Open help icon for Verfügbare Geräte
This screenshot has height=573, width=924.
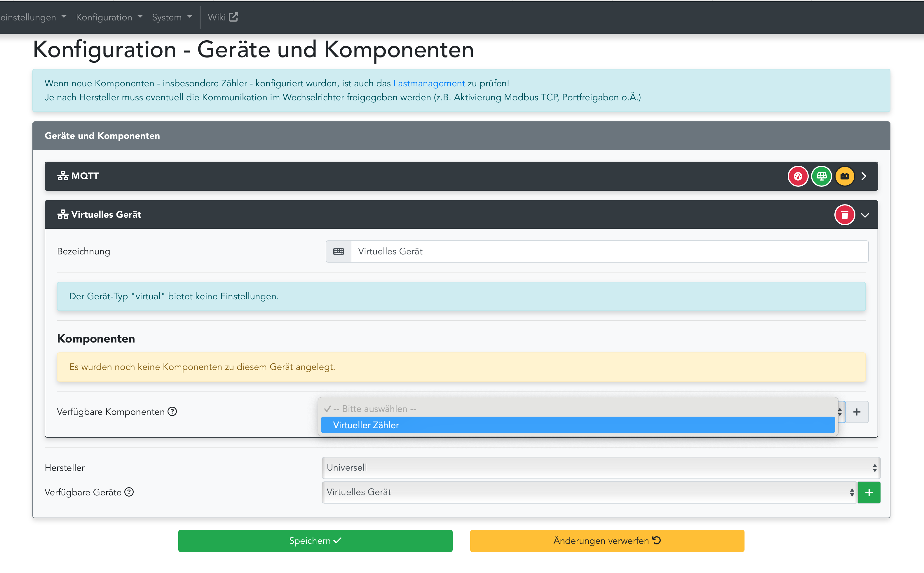click(x=129, y=492)
